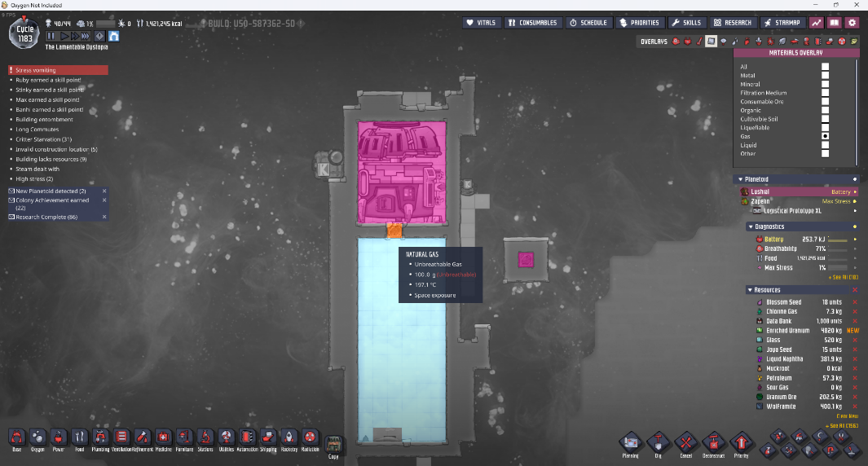Dismiss Research Complete notification
Image resolution: width=868 pixels, height=466 pixels.
104,217
